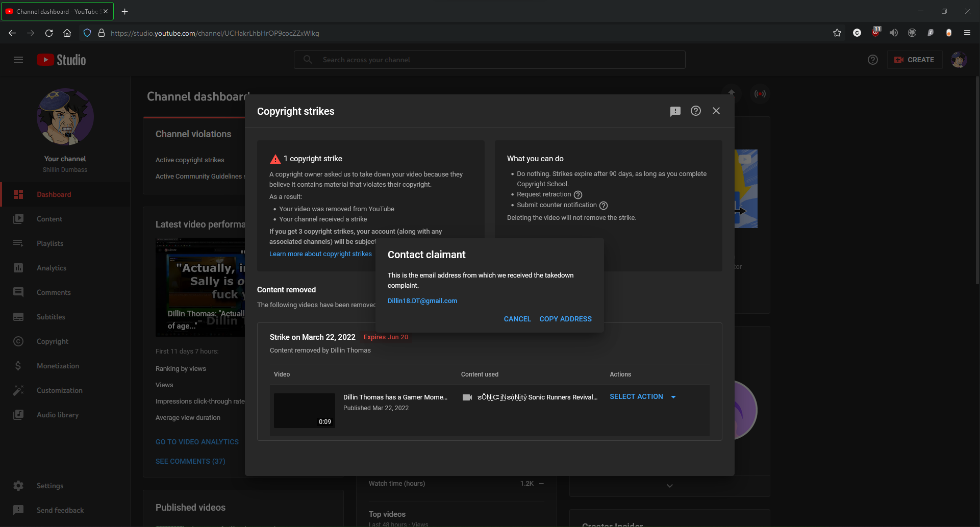Click help icon next to Request retraction
The width and height of the screenshot is (980, 527).
point(578,195)
